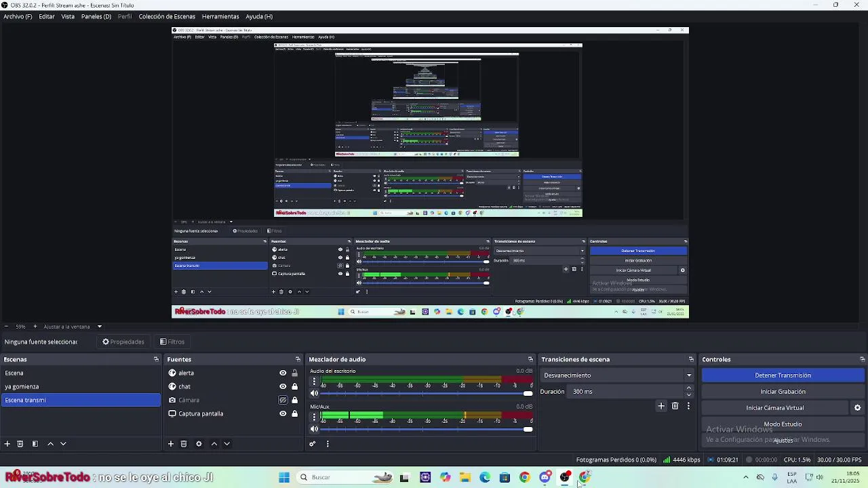Hide the Captura pantalla source
This screenshot has height=488, width=868.
click(283, 413)
